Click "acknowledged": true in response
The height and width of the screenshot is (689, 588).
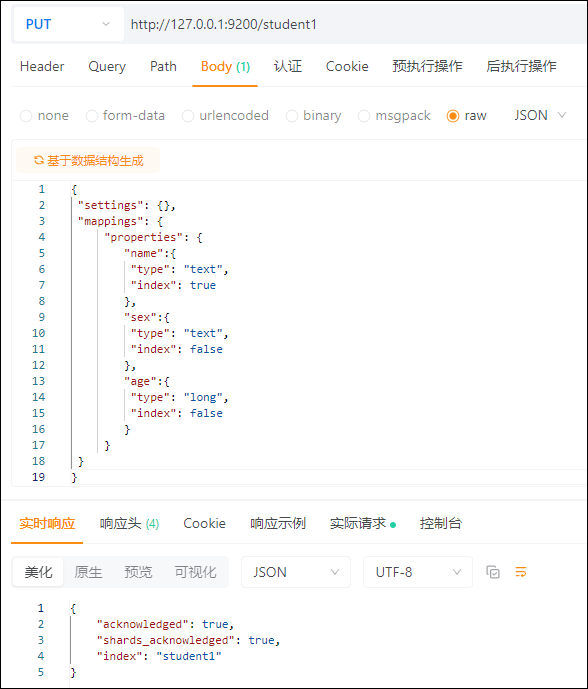[x=165, y=624]
